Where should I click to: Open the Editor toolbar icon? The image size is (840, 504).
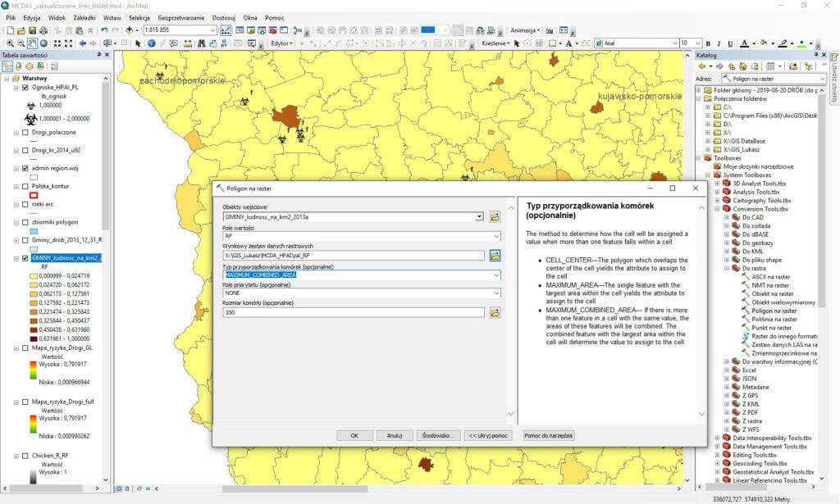[x=226, y=30]
